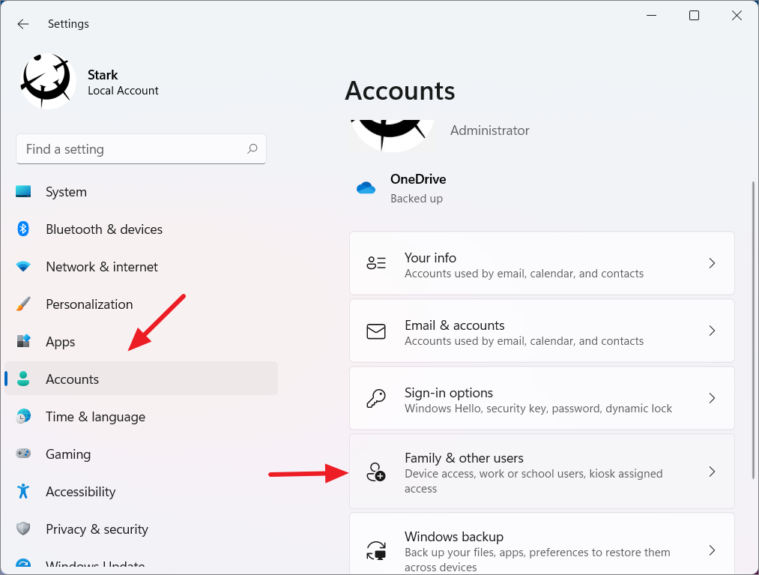Click the Accounts page heading

[400, 91]
